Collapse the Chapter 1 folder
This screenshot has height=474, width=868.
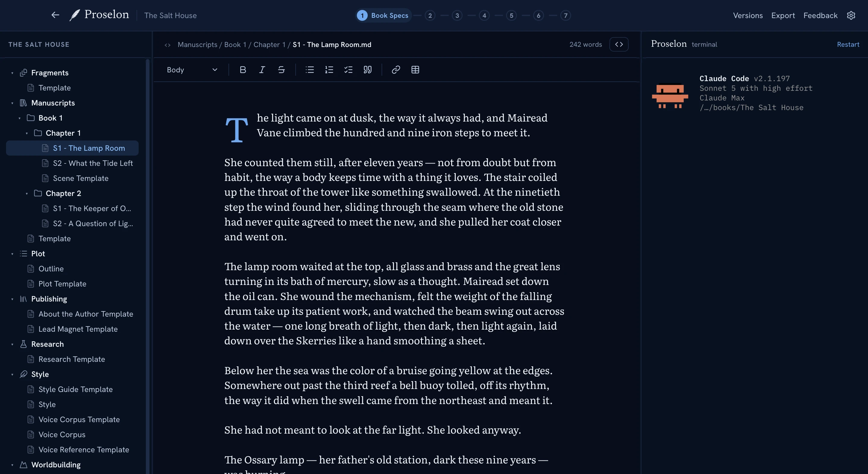coord(27,134)
